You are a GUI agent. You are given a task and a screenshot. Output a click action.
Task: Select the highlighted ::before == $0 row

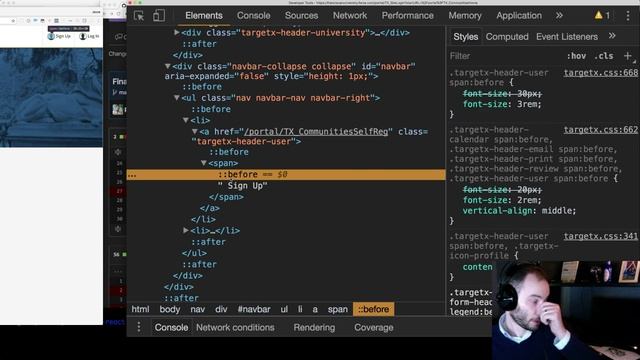286,175
